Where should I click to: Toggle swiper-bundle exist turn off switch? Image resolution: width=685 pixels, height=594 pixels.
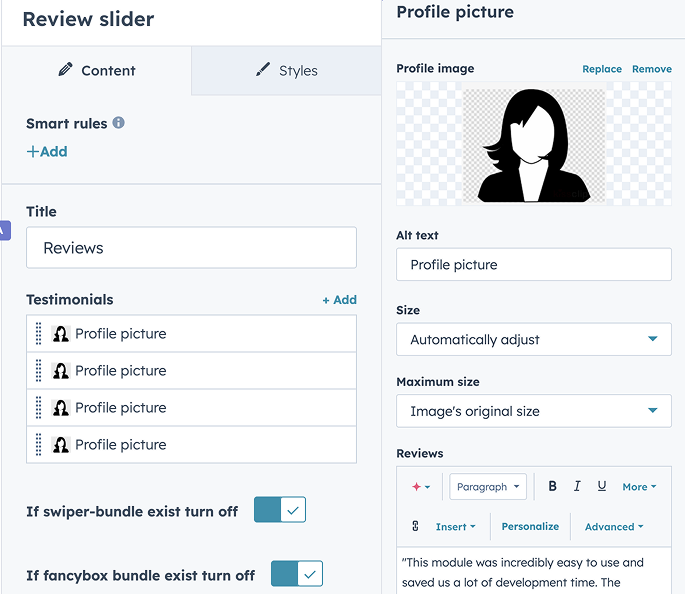tap(279, 510)
